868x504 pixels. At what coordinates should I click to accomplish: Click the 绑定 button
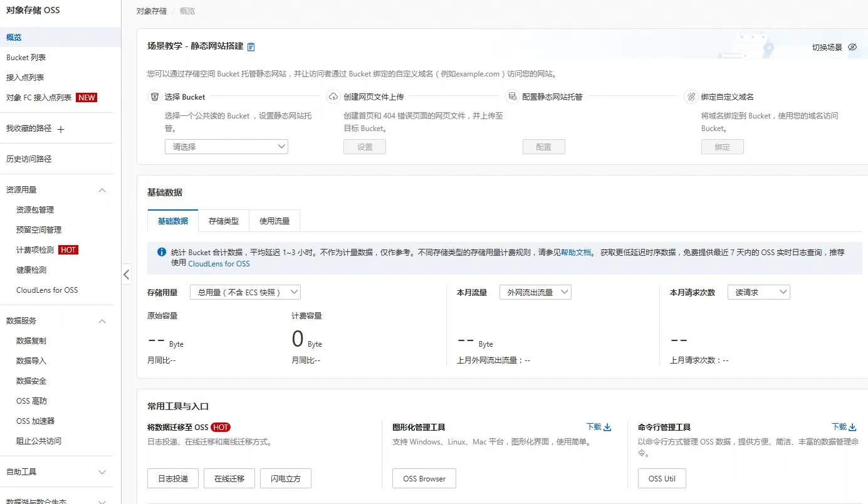coord(723,147)
